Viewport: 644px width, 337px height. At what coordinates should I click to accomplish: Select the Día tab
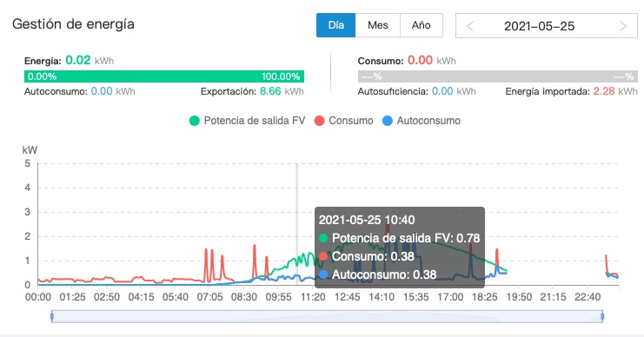tap(335, 25)
